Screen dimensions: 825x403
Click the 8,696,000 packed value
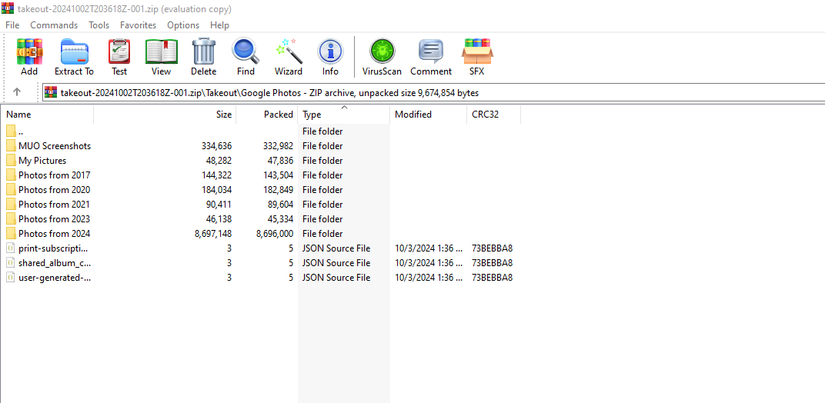pyautogui.click(x=275, y=234)
